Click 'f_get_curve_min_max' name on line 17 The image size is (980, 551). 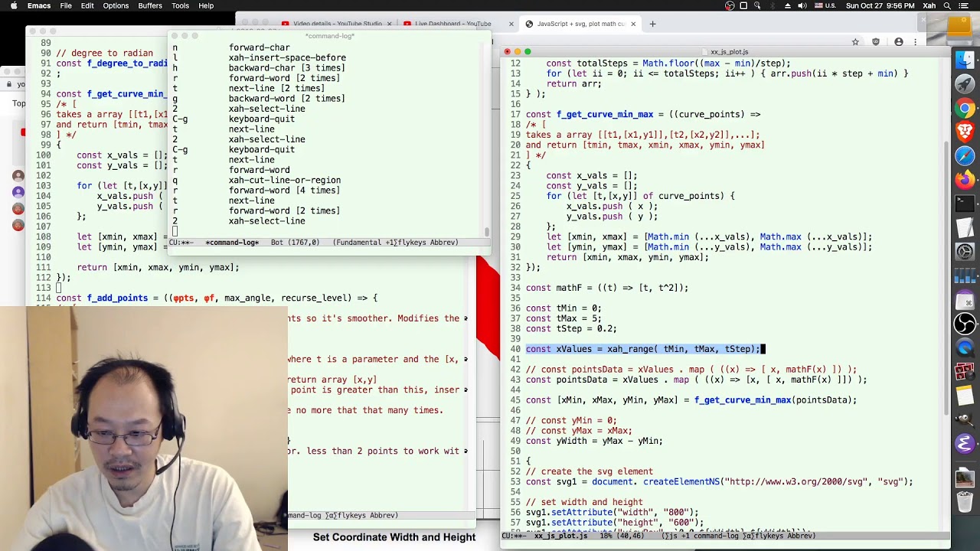pos(605,114)
